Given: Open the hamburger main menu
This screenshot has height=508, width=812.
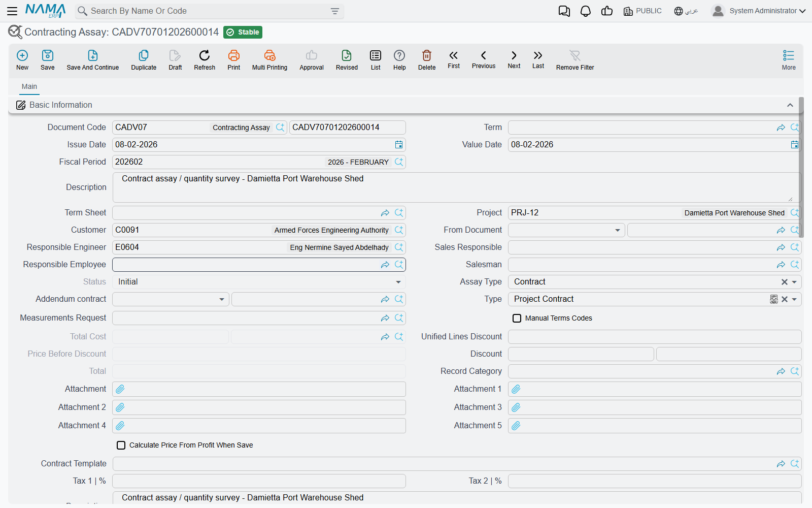Looking at the screenshot, I should pos(12,11).
